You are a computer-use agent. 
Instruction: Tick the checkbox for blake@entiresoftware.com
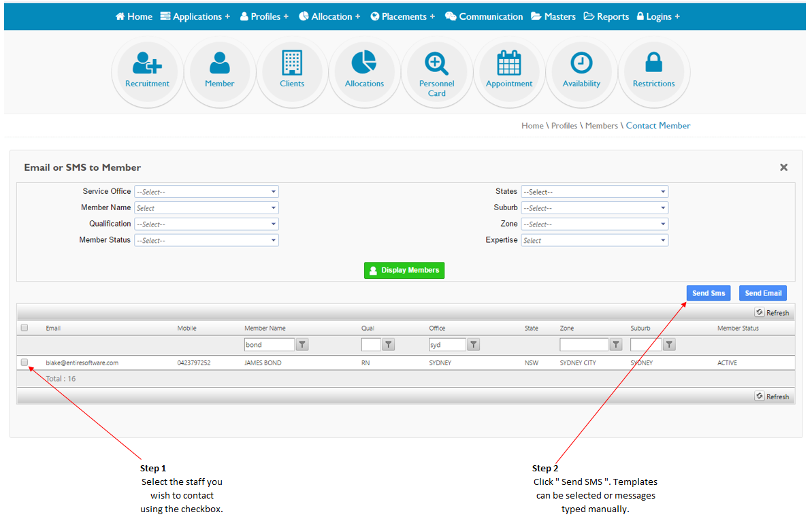[x=25, y=362]
